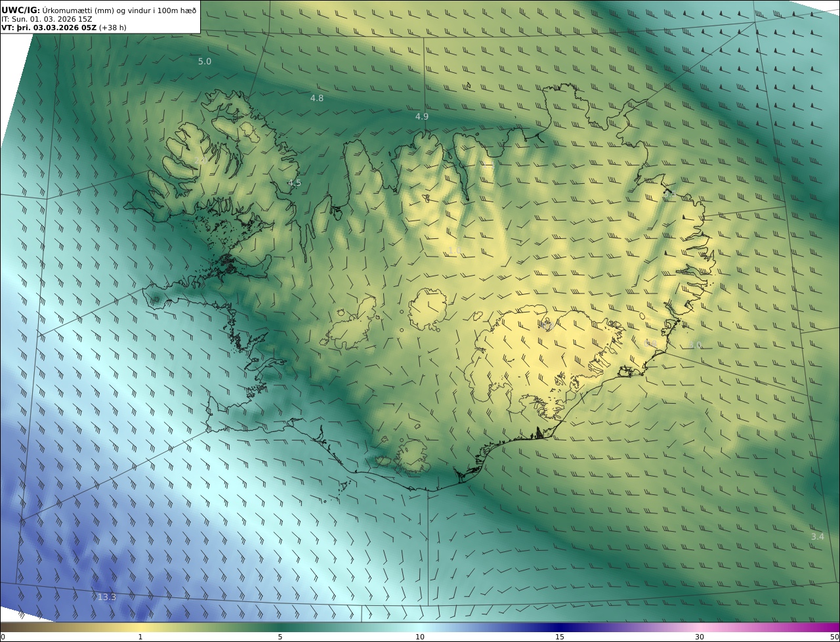Click the 'IT: Sun. 01. 03. 2026 15Z' line

point(47,19)
